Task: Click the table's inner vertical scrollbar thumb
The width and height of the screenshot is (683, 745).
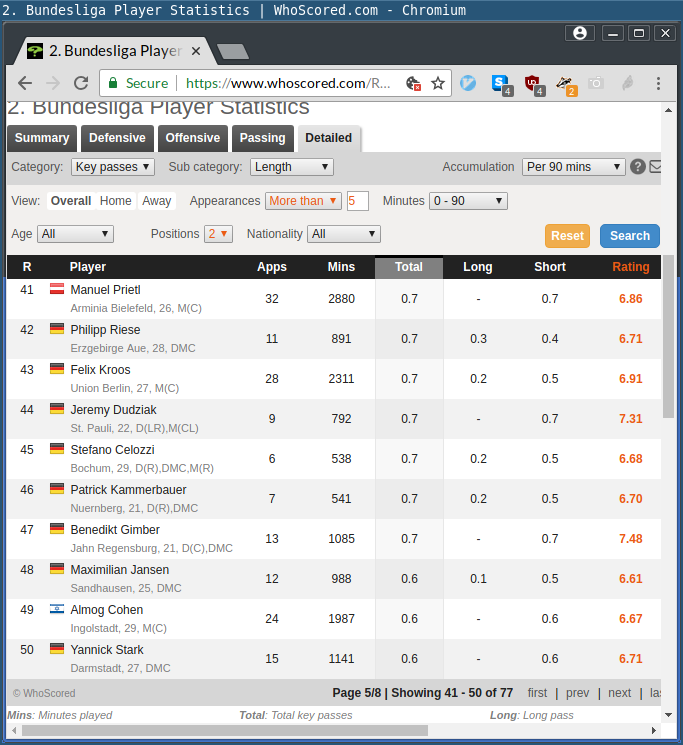Action: pyautogui.click(x=668, y=337)
